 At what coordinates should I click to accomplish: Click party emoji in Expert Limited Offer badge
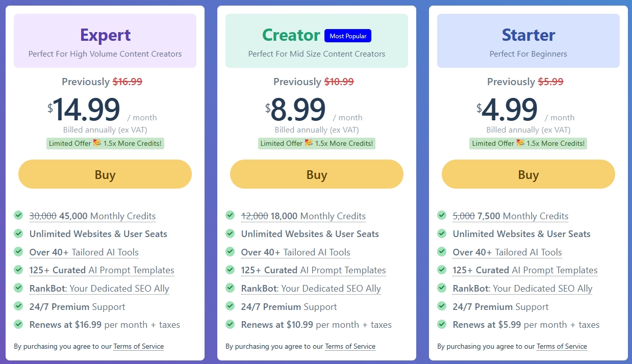tap(97, 143)
